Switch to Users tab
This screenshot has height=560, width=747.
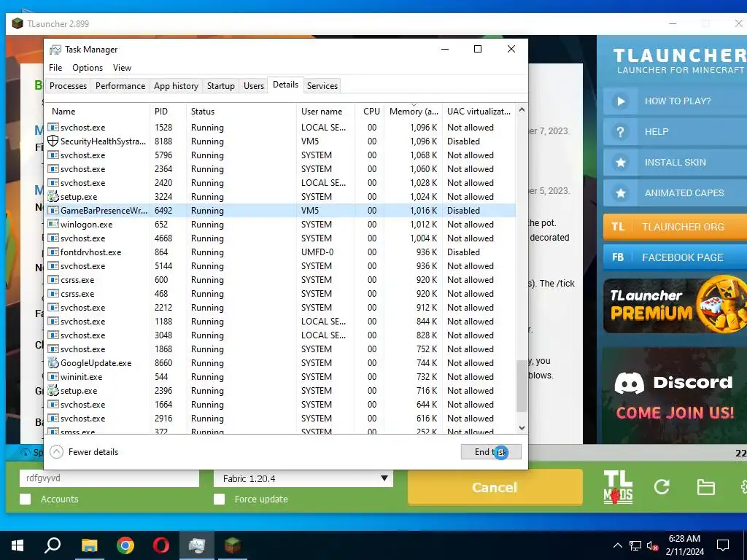pos(253,86)
